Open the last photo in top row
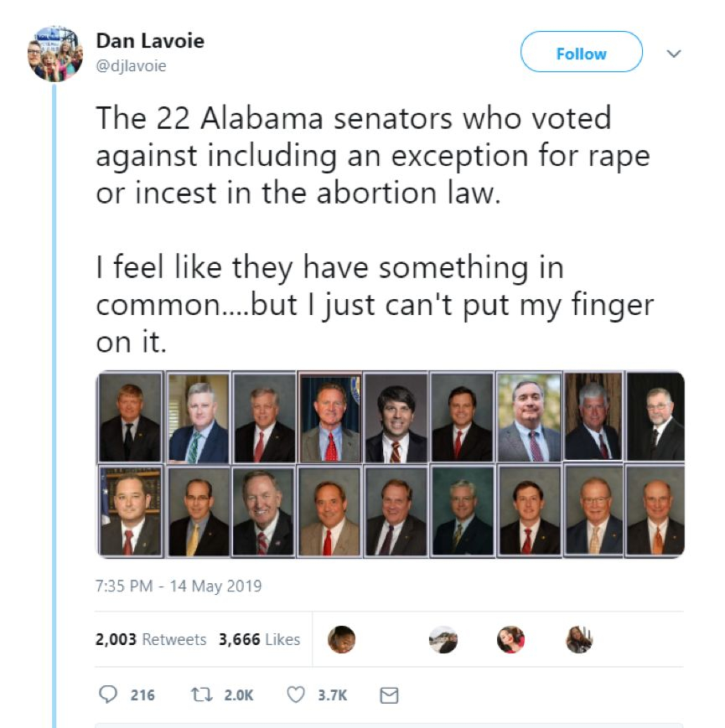This screenshot has height=728, width=725. tap(655, 417)
